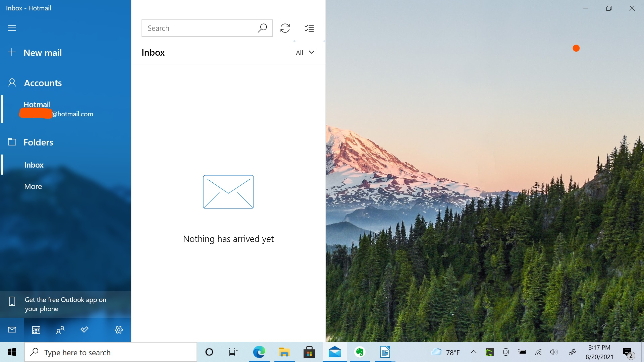
Task: Open the People contacts icon
Action: (x=60, y=330)
